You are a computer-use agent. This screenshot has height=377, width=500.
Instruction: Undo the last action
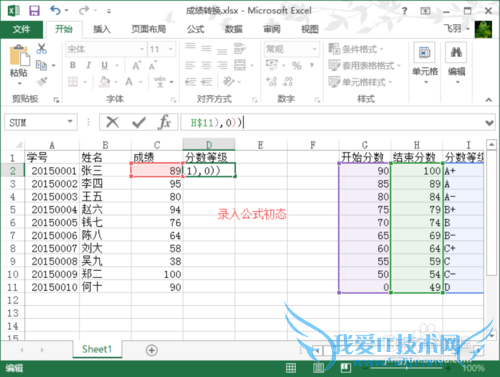tap(55, 11)
